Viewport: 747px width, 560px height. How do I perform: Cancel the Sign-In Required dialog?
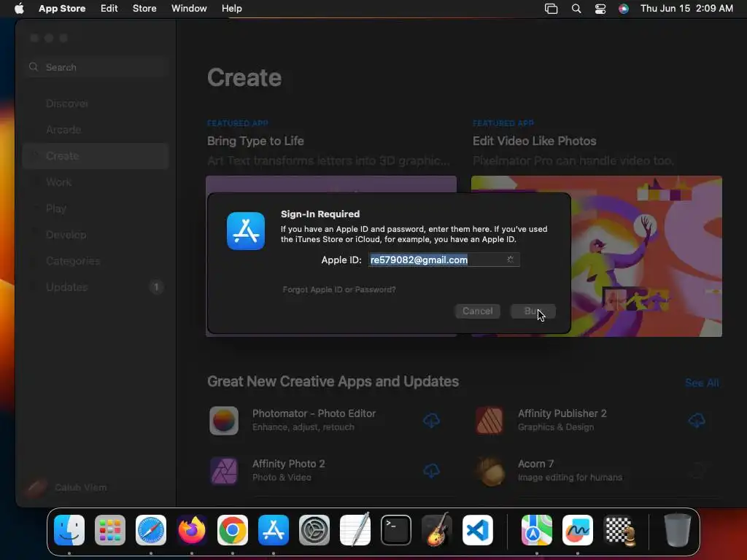coord(477,311)
